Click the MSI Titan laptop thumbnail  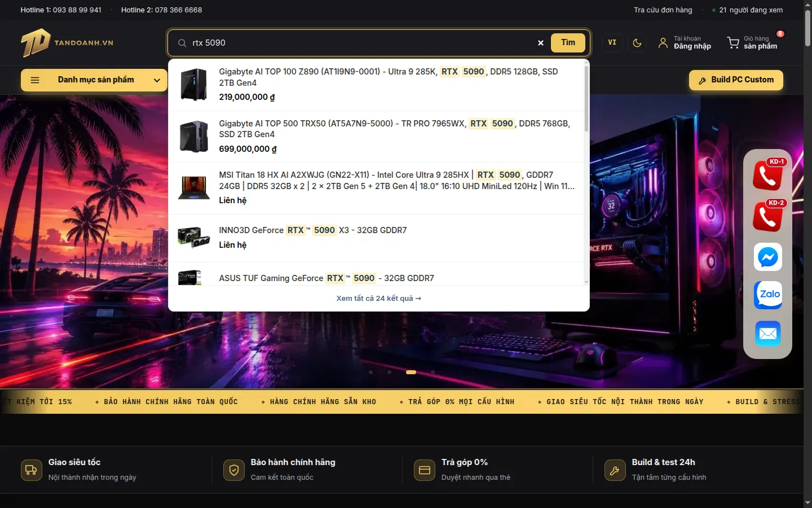pos(194,188)
